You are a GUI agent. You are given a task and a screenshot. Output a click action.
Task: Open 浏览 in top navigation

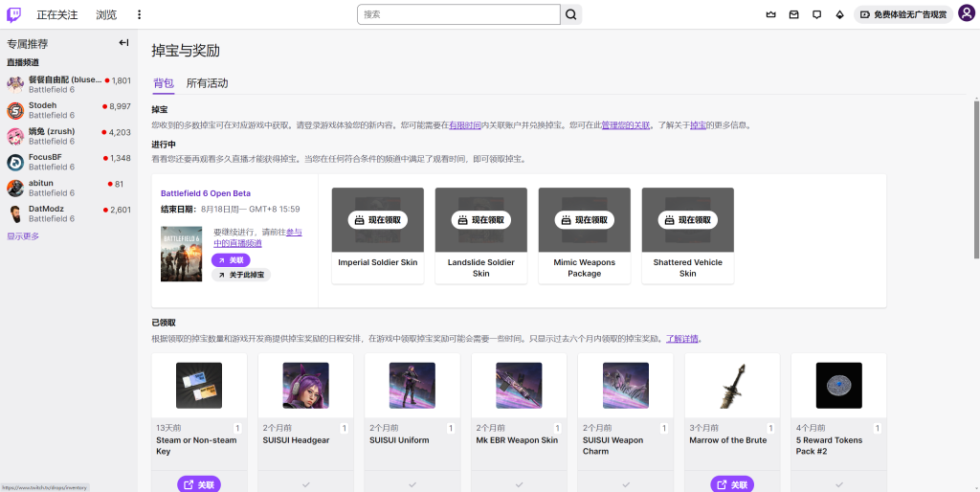tap(106, 14)
